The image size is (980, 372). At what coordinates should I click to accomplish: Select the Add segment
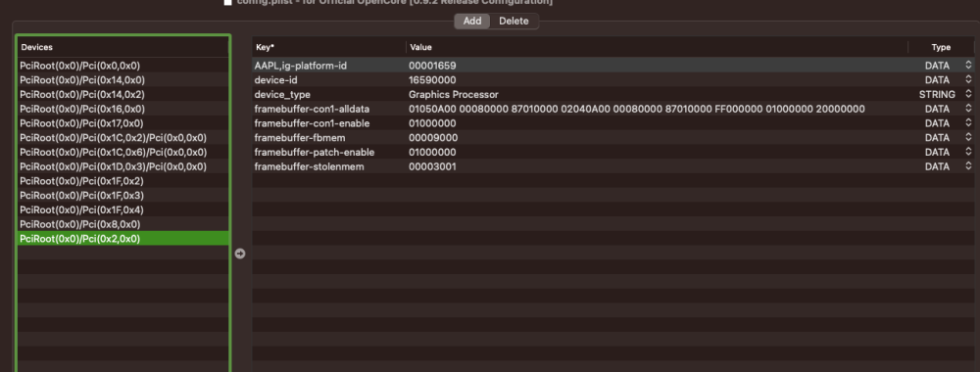tap(472, 21)
